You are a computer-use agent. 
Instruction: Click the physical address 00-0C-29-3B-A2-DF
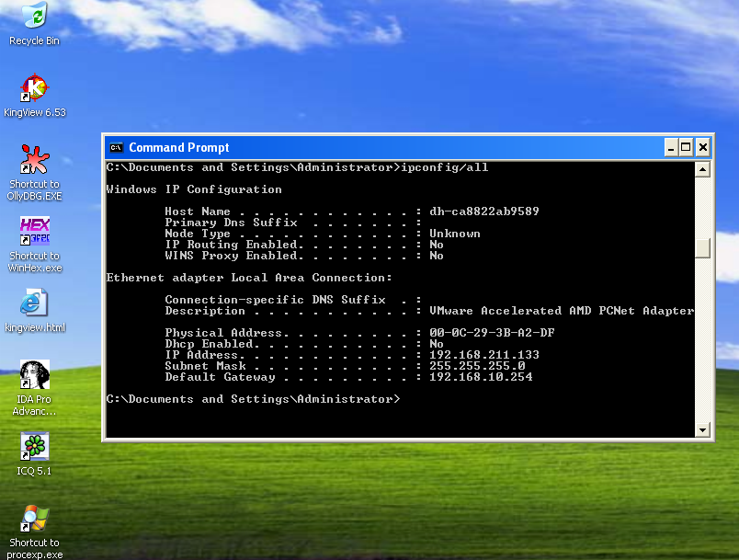click(492, 332)
